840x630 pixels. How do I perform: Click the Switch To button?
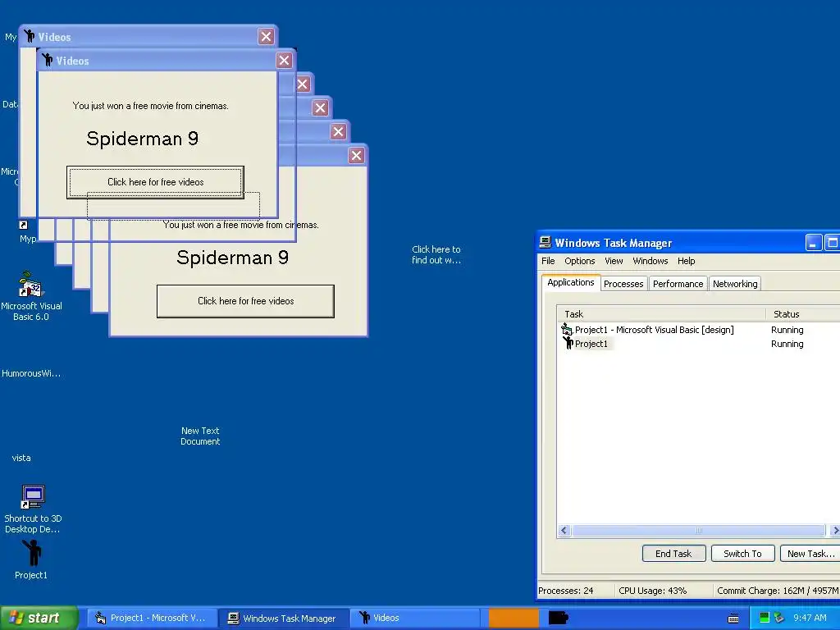(742, 554)
